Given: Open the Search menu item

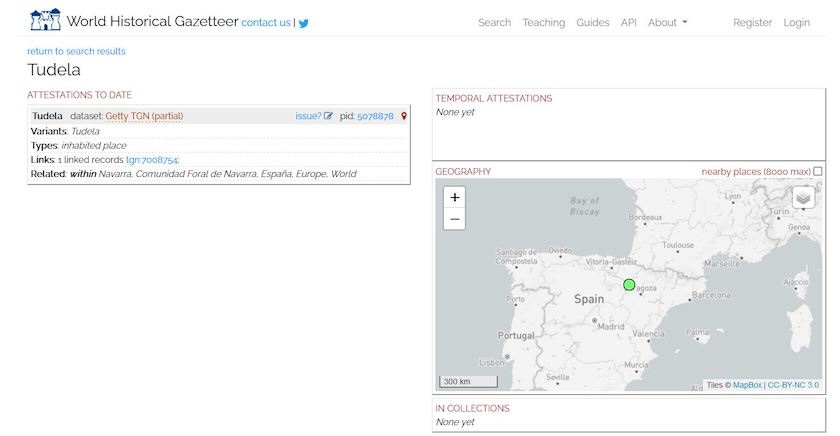Looking at the screenshot, I should [x=494, y=22].
